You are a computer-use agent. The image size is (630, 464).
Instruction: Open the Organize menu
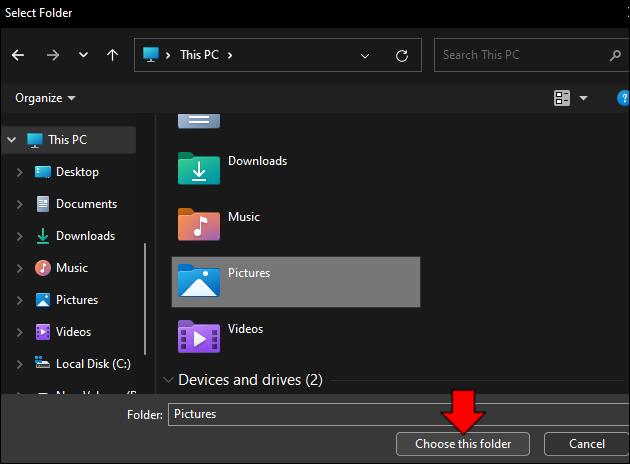click(45, 98)
